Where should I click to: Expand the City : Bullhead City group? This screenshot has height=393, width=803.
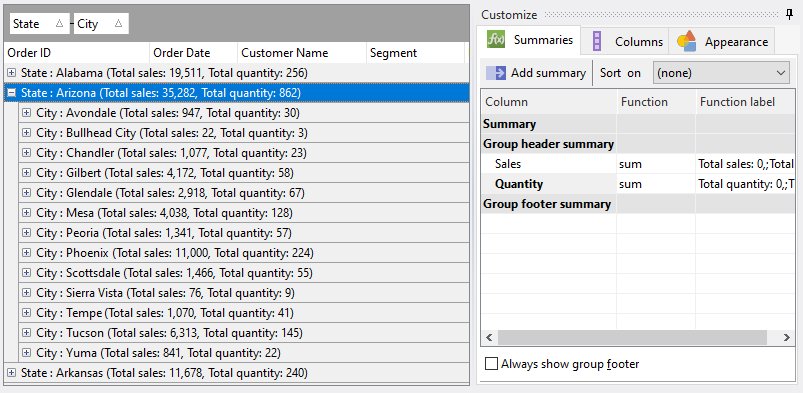click(x=27, y=133)
